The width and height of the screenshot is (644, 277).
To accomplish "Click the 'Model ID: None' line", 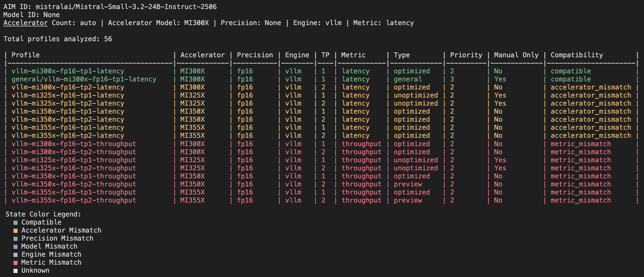I will pos(31,15).
